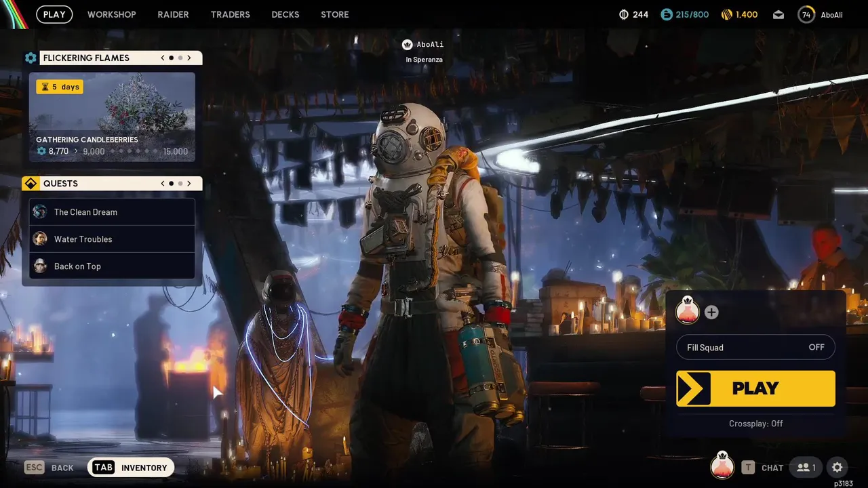Click the Water Troubles quest giver portrait
The width and height of the screenshot is (868, 488).
pos(40,239)
